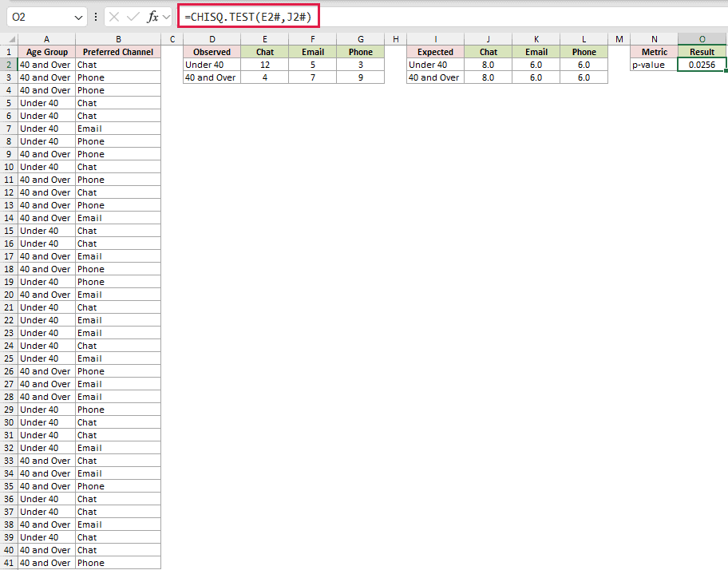Select column A header
This screenshot has height=570, width=728.
(46, 39)
